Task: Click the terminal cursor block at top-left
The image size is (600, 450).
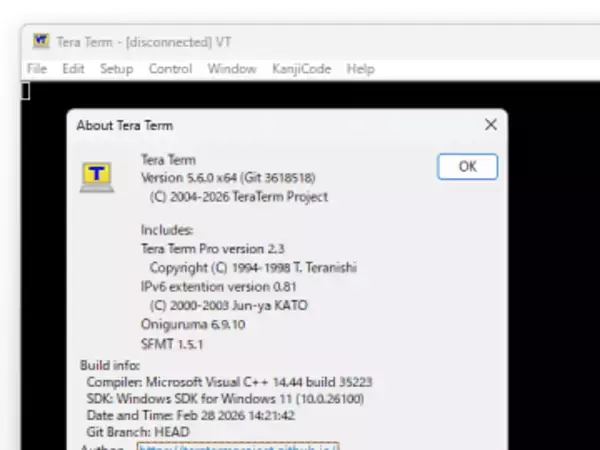Action: [x=25, y=91]
